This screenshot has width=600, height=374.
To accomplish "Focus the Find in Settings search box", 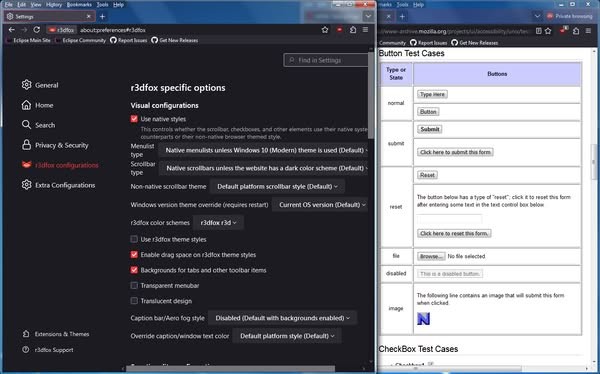I will [326, 60].
